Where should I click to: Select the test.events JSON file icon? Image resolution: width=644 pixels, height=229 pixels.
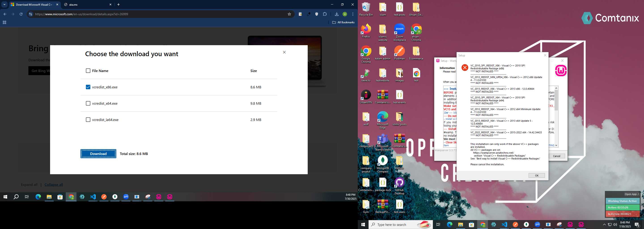[399, 97]
